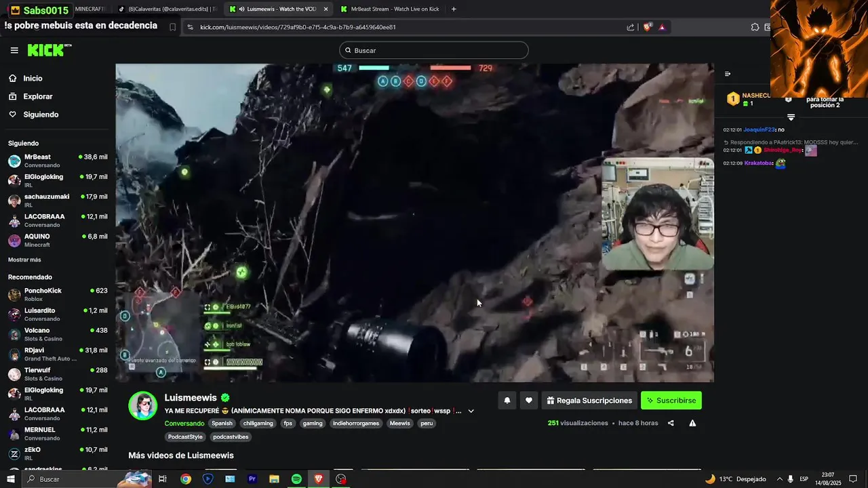This screenshot has width=868, height=488.
Task: Go to Inicio in the sidebar
Action: coord(33,79)
